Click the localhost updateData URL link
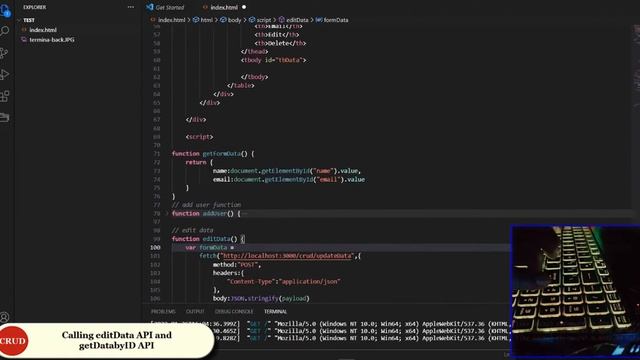This screenshot has width=640, height=360. click(x=287, y=256)
